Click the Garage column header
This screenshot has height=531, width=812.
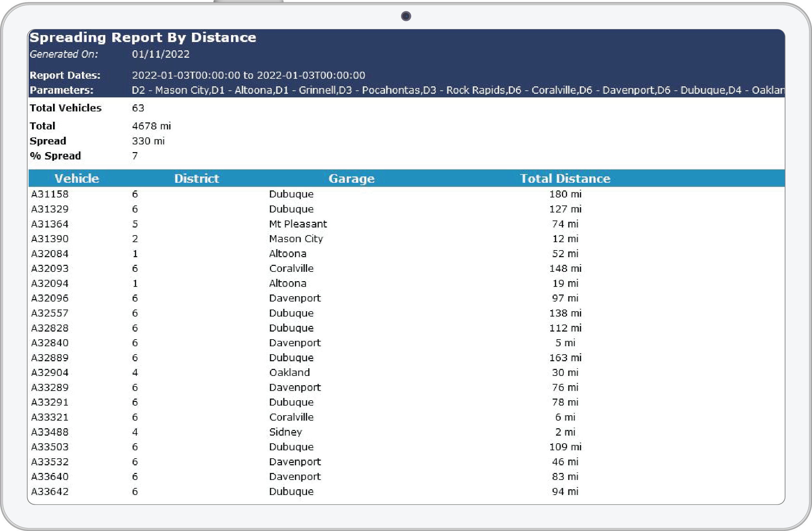tap(351, 178)
